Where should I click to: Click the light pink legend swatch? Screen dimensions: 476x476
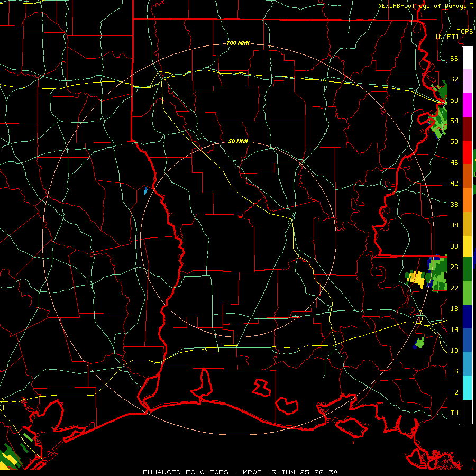(467, 81)
